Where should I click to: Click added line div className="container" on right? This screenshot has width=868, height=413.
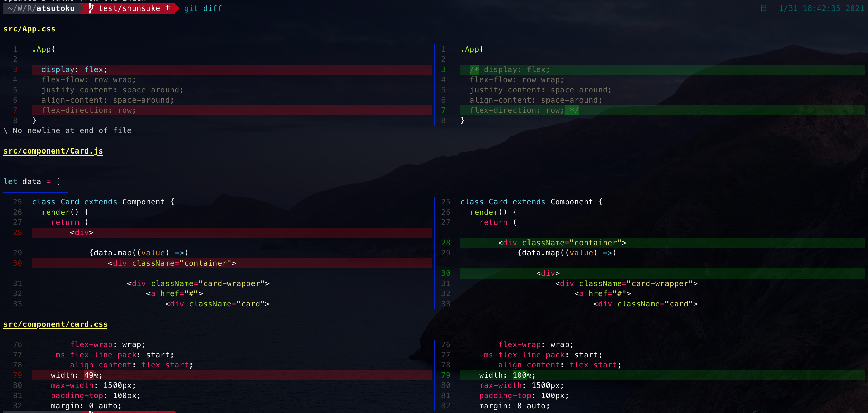(x=562, y=243)
